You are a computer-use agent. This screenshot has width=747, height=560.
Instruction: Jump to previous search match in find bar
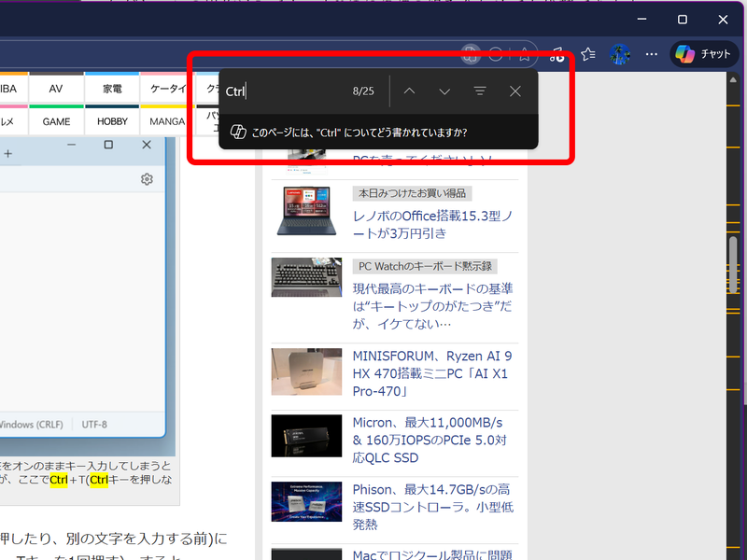pyautogui.click(x=409, y=91)
